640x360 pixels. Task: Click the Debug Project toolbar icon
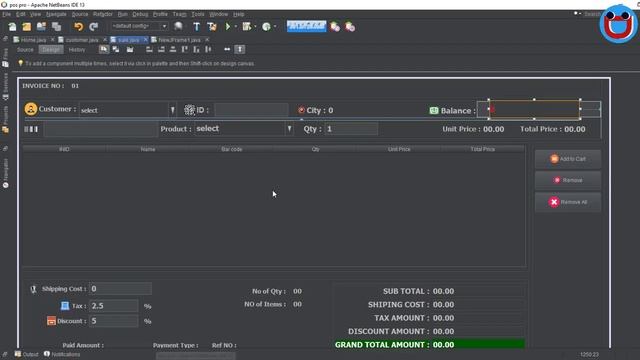247,27
